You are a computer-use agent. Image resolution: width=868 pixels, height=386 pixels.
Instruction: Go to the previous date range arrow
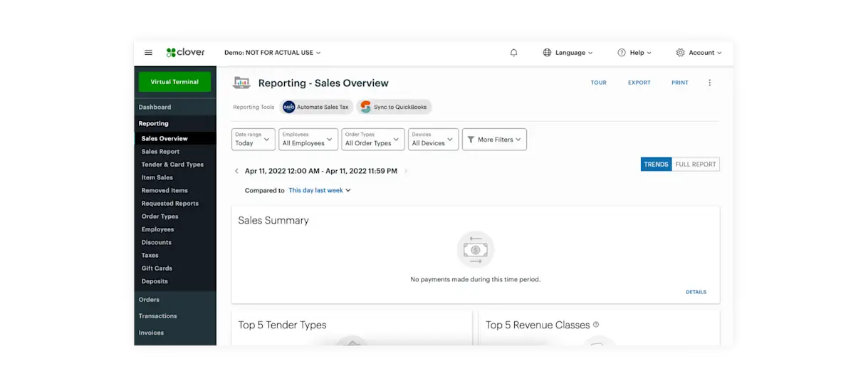236,171
